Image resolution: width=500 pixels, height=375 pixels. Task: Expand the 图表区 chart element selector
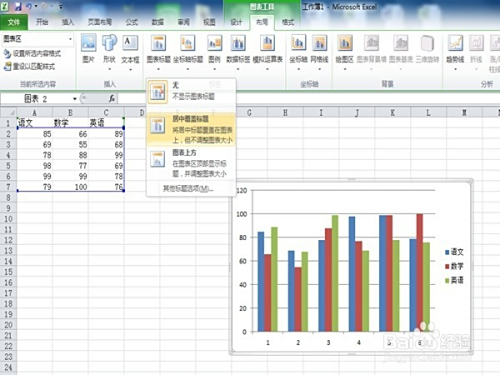click(70, 39)
